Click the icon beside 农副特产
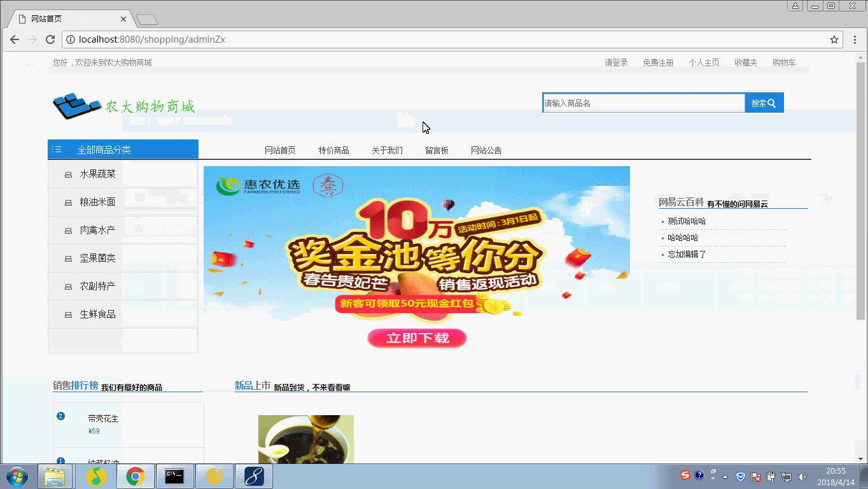The image size is (868, 489). pos(68,287)
